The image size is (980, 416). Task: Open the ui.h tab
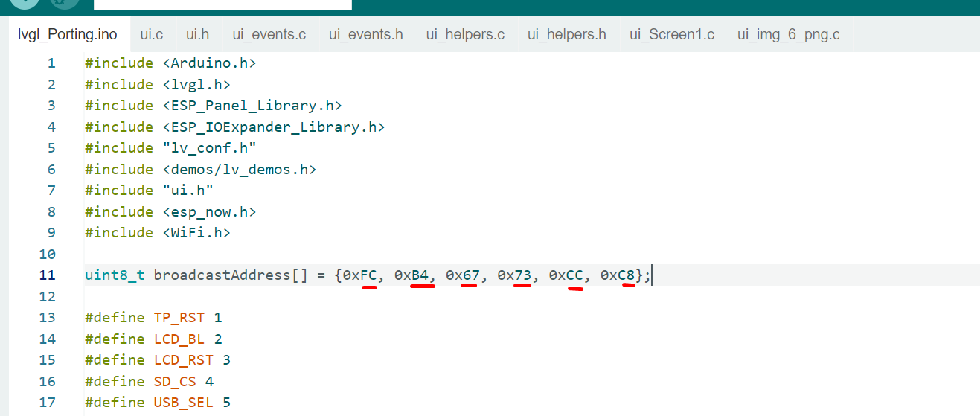(197, 34)
